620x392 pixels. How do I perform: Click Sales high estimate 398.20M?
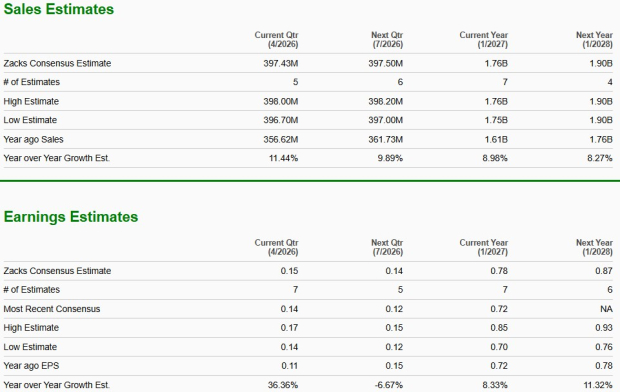pos(386,101)
